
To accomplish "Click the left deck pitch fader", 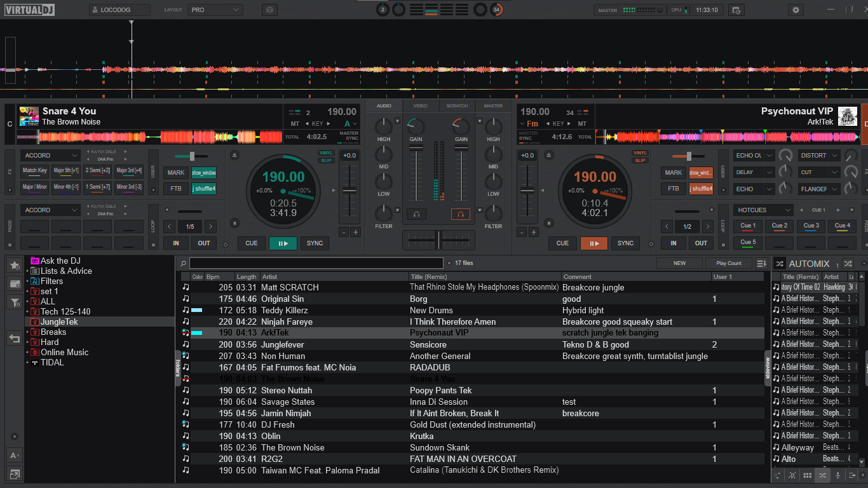I will pyautogui.click(x=349, y=190).
